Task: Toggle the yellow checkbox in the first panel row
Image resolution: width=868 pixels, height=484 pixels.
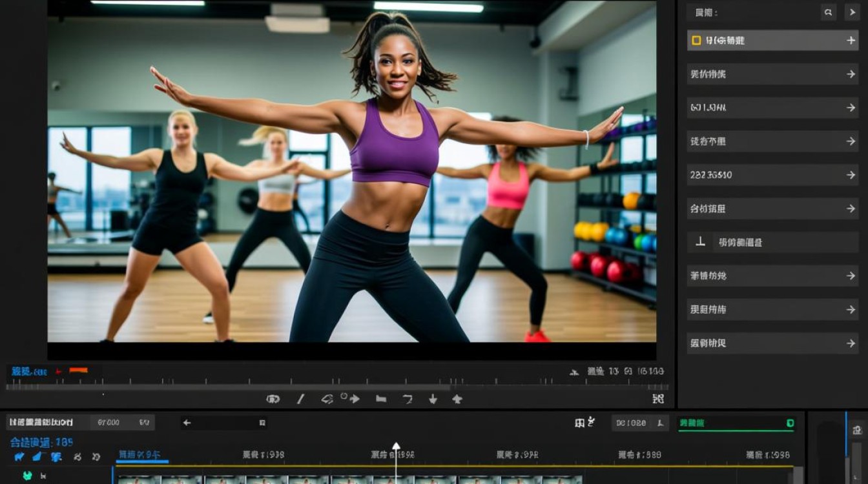Action: click(x=696, y=41)
